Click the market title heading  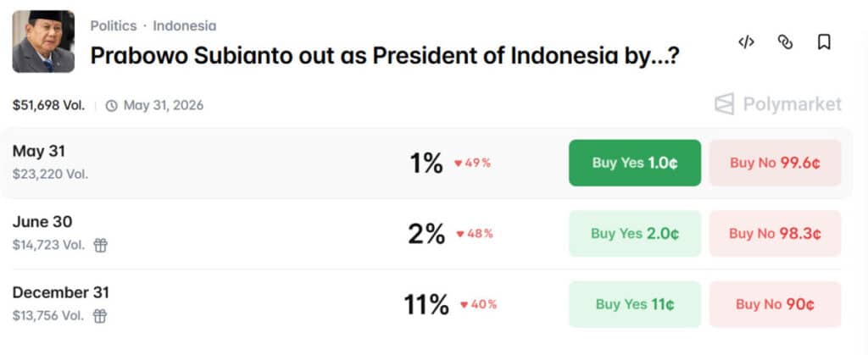(x=385, y=56)
